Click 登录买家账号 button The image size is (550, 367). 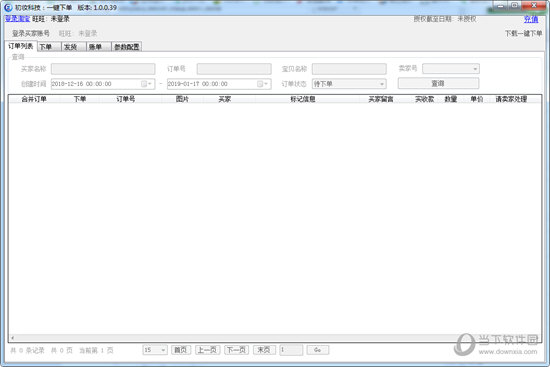(31, 33)
